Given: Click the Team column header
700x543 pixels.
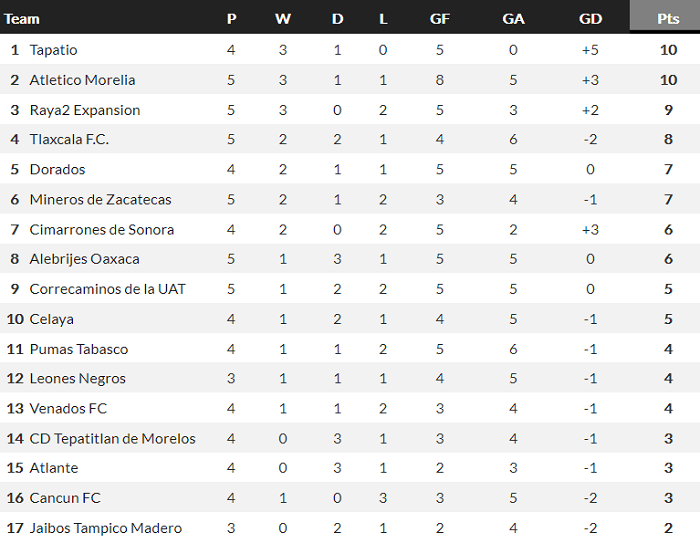Looking at the screenshot, I should tap(22, 18).
